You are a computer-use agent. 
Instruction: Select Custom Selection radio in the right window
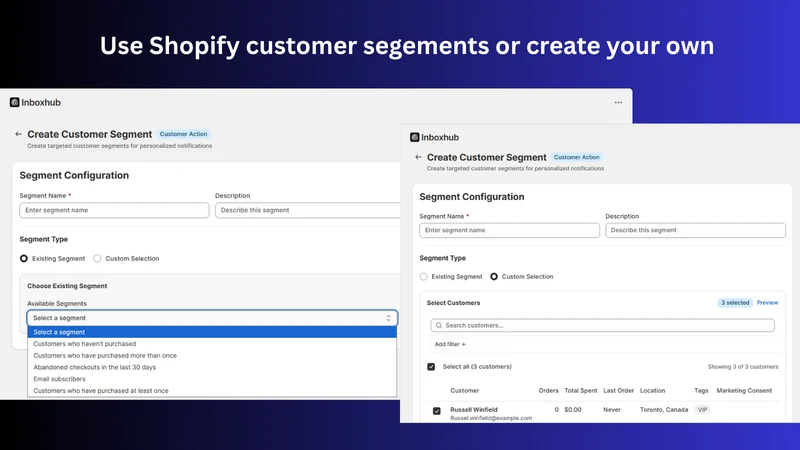[x=494, y=277]
